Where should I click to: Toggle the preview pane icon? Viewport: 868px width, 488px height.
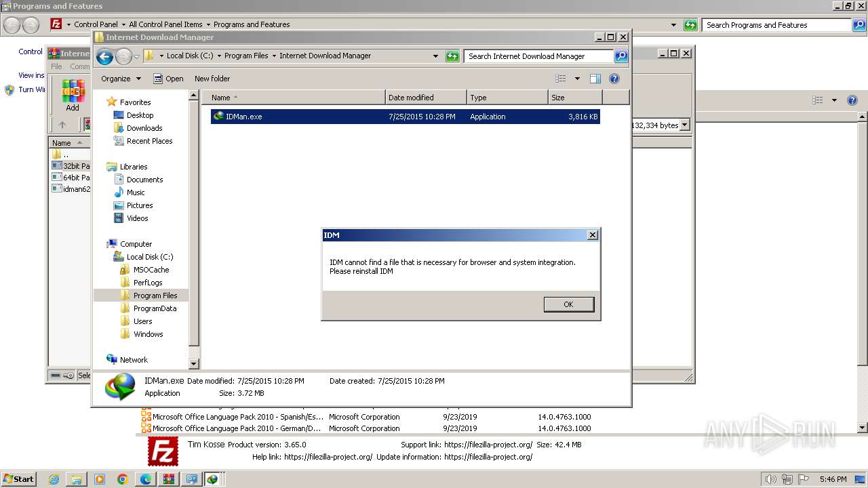click(x=595, y=79)
